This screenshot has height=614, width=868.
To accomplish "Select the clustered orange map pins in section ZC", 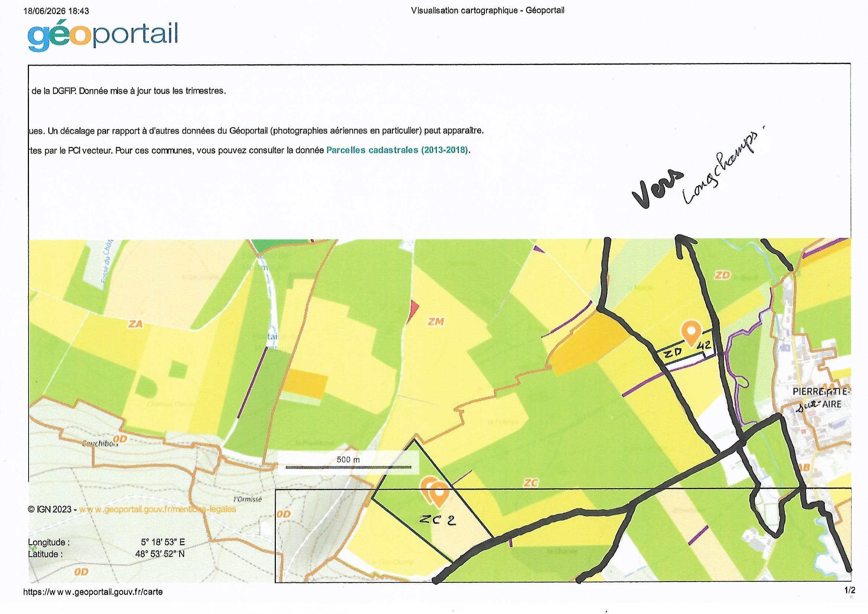I will click(435, 491).
